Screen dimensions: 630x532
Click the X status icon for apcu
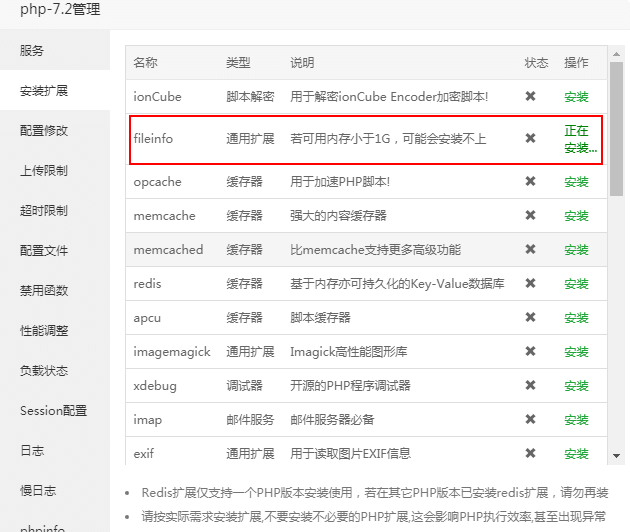(531, 318)
